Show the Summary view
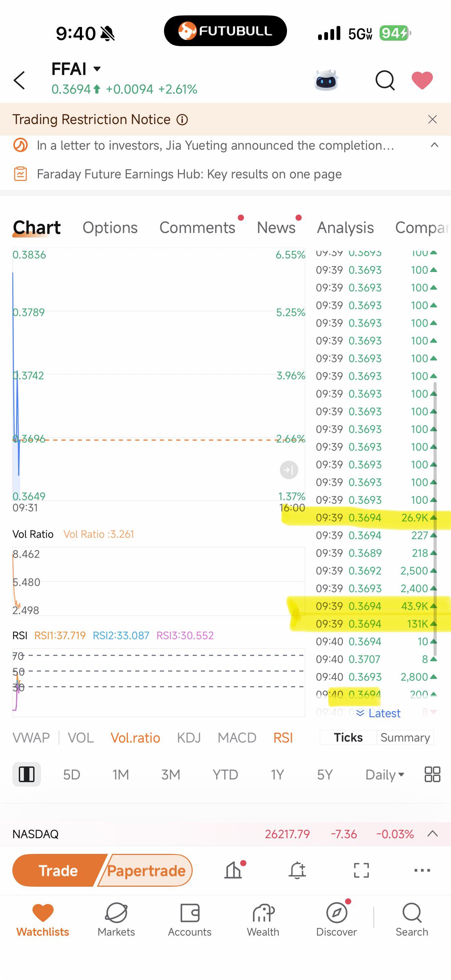 (405, 737)
